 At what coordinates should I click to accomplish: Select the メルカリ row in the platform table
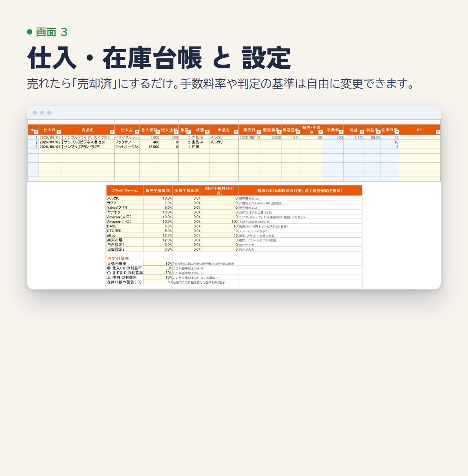coord(234,198)
